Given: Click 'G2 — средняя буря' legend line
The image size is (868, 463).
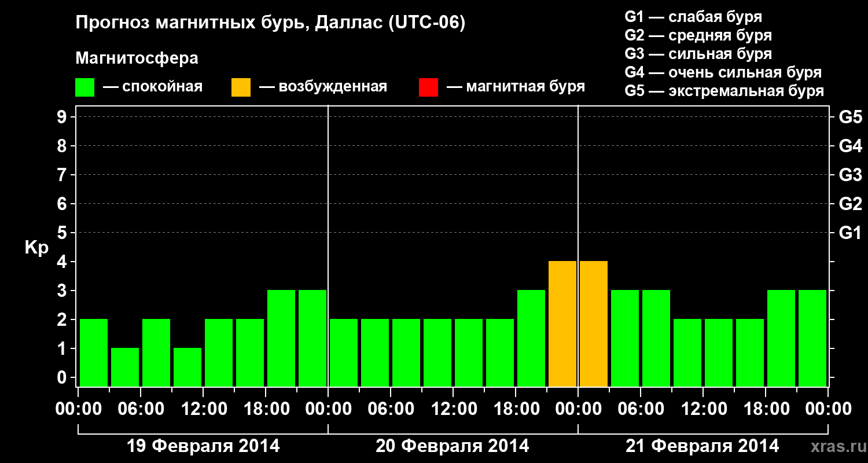Looking at the screenshot, I should coord(698,35).
